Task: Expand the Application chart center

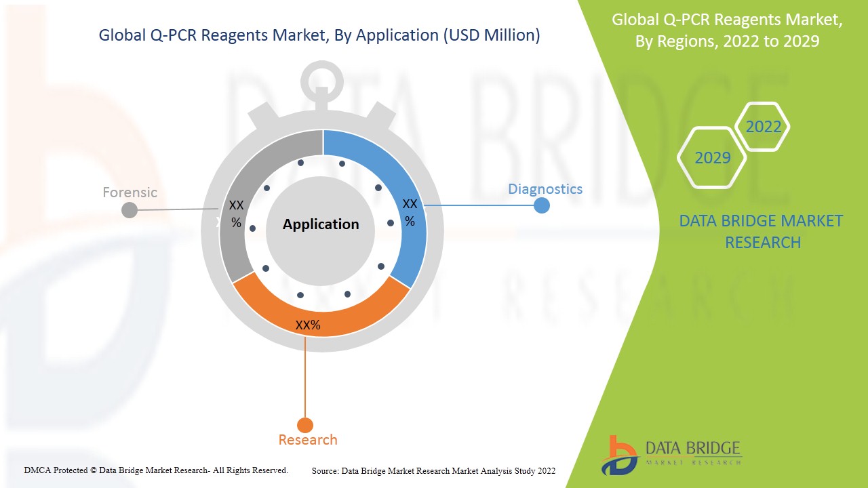Action: (320, 224)
